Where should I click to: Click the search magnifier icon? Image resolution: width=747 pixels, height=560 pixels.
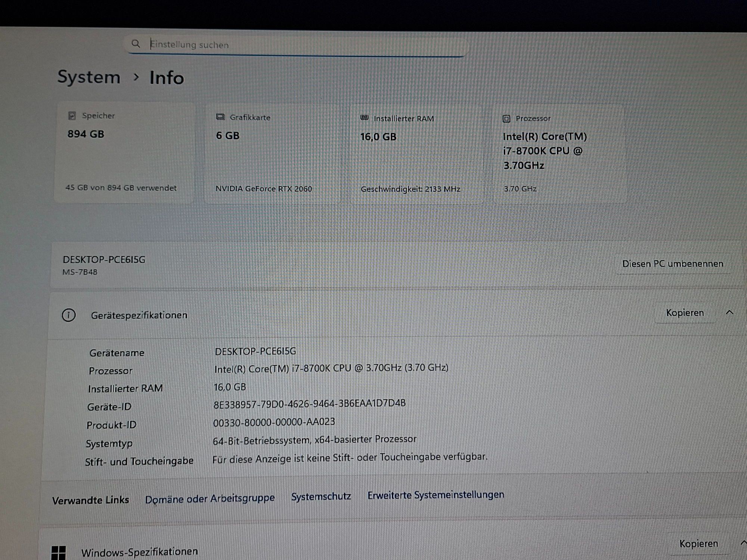point(136,44)
